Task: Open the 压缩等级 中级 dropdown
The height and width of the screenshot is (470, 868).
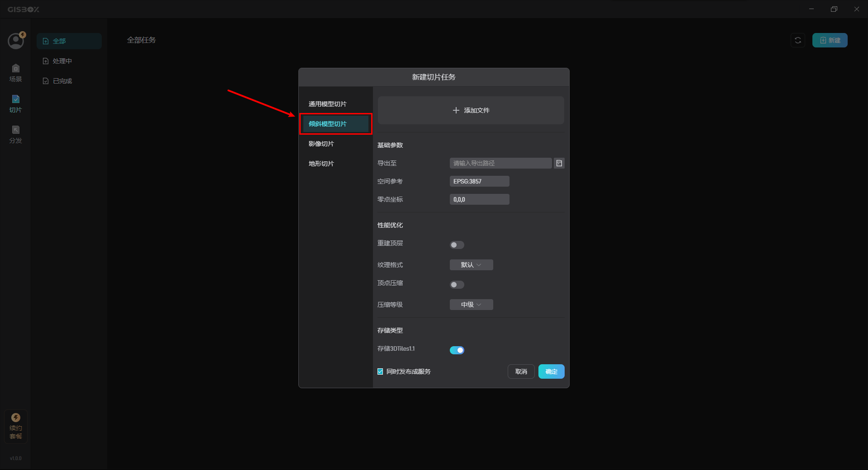Action: click(471, 305)
